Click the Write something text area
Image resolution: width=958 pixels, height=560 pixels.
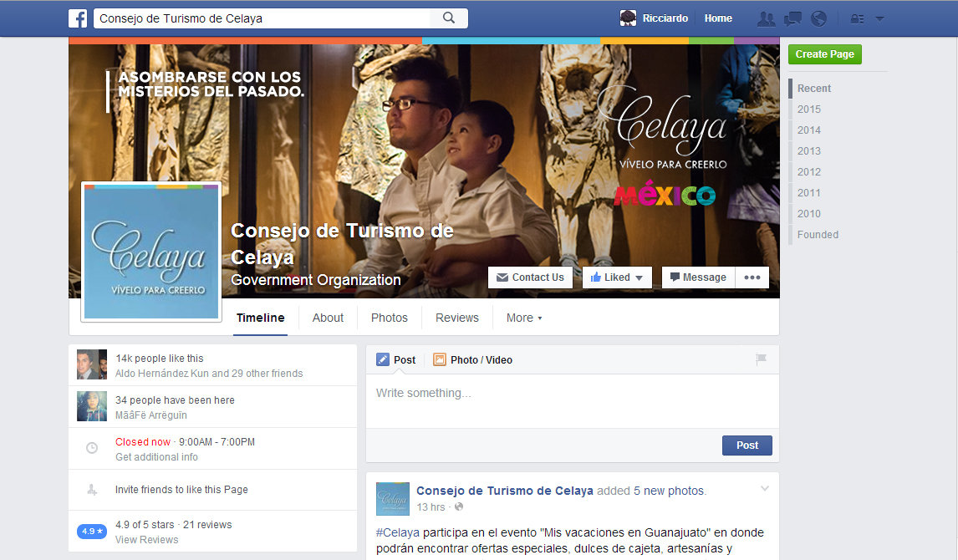[x=573, y=400]
